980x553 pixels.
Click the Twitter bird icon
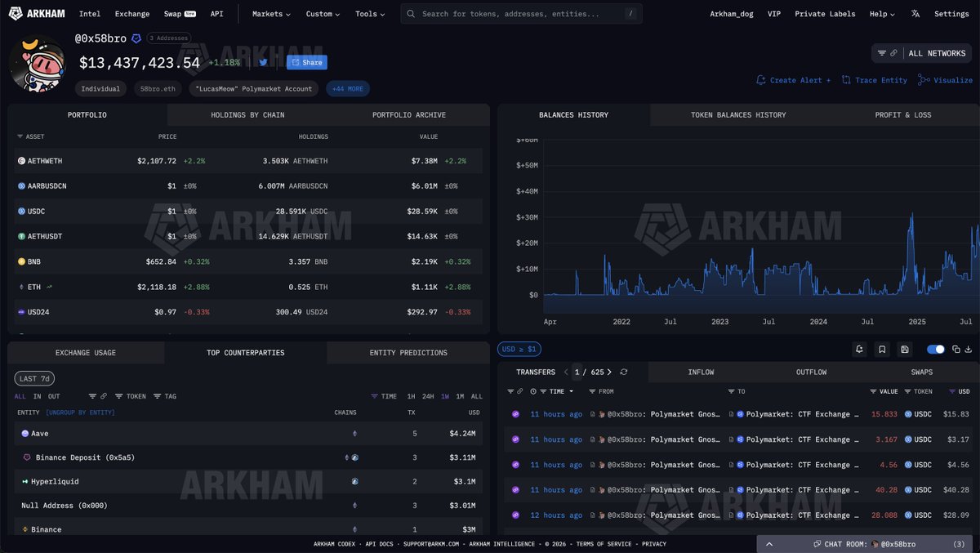pyautogui.click(x=264, y=62)
